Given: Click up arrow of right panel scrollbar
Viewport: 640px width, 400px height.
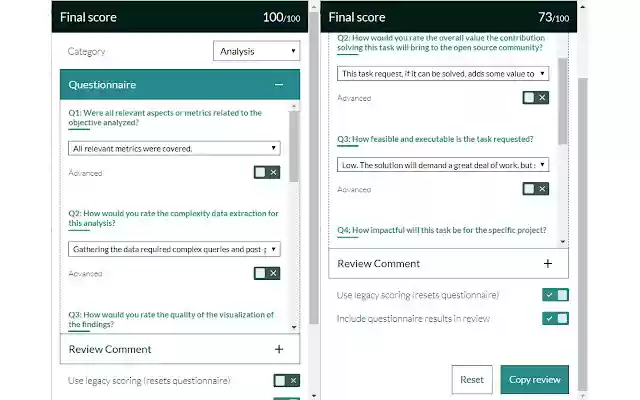Looking at the screenshot, I should [x=582, y=7].
